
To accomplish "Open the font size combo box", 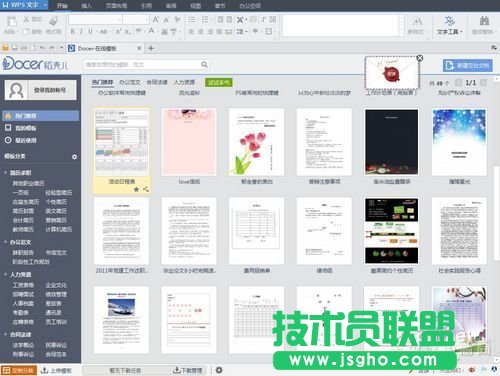I will [136, 20].
